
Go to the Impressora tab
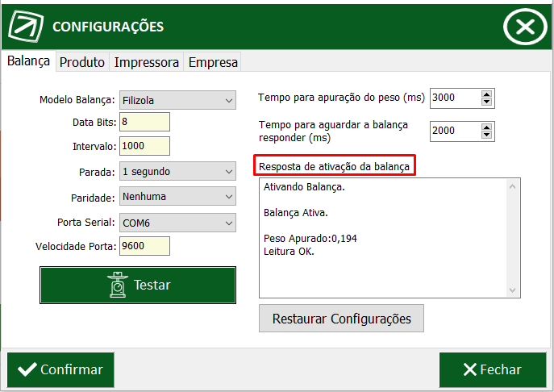[x=146, y=62]
